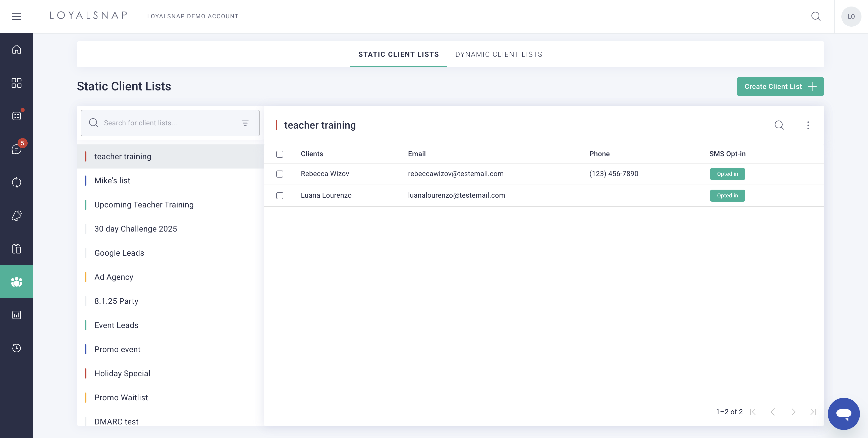The width and height of the screenshot is (868, 438).
Task: Click the global search magnifier at top right
Action: (816, 16)
